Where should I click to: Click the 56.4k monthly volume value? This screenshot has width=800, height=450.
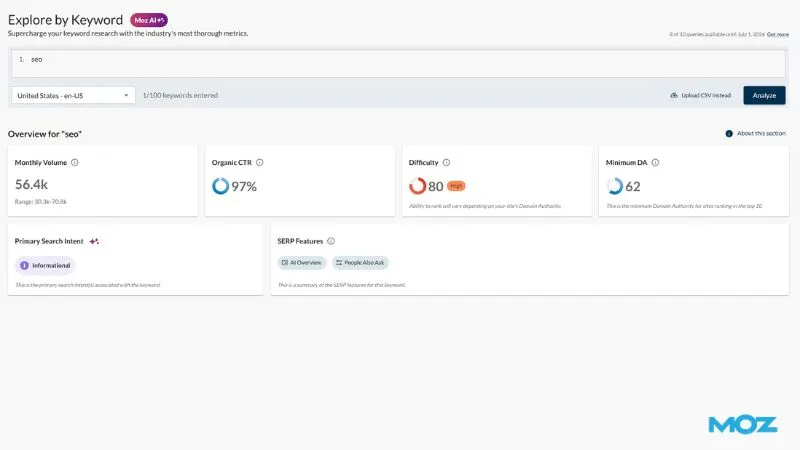tap(31, 184)
